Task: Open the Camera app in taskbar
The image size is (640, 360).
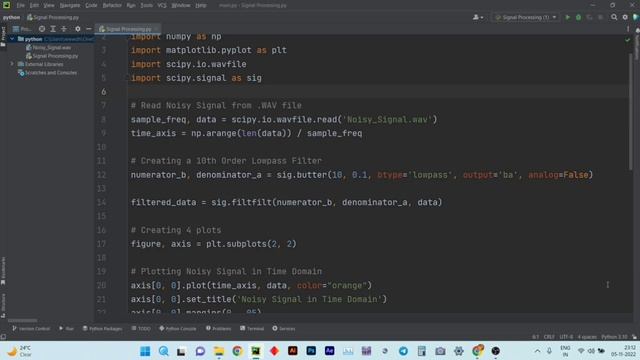Action: click(x=440, y=351)
